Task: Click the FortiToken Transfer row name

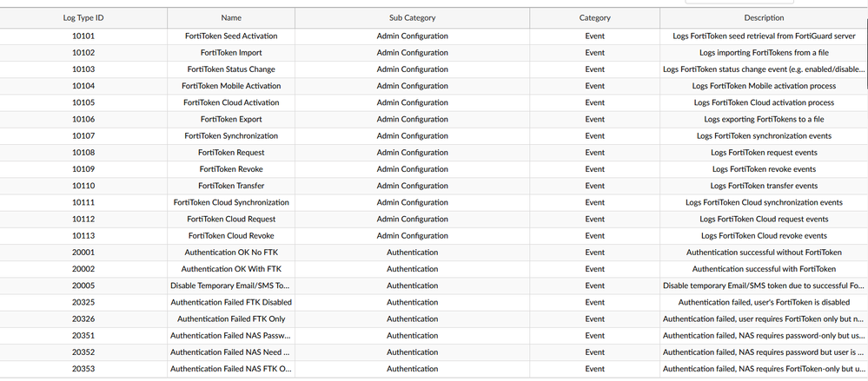Action: click(x=231, y=186)
